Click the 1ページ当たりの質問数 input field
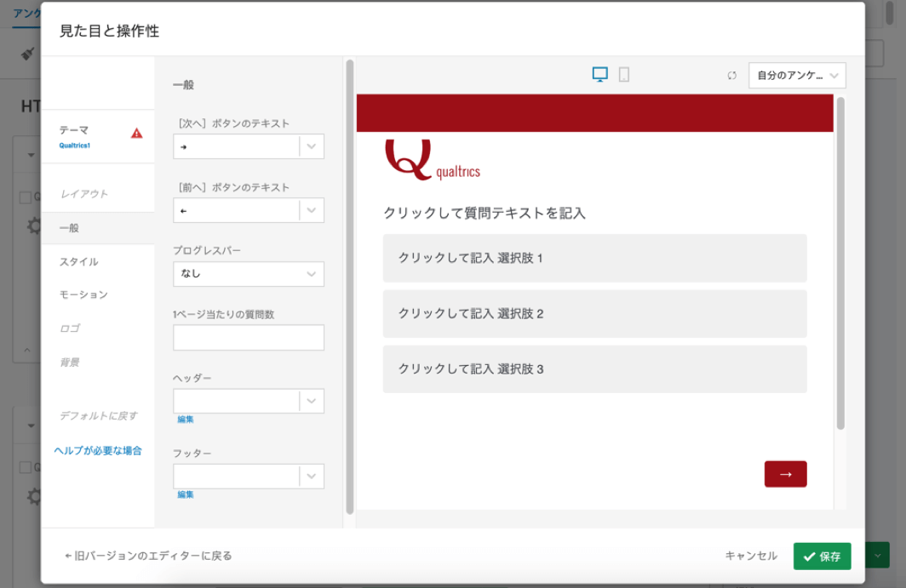Screen dimensions: 906x588 pos(248,337)
